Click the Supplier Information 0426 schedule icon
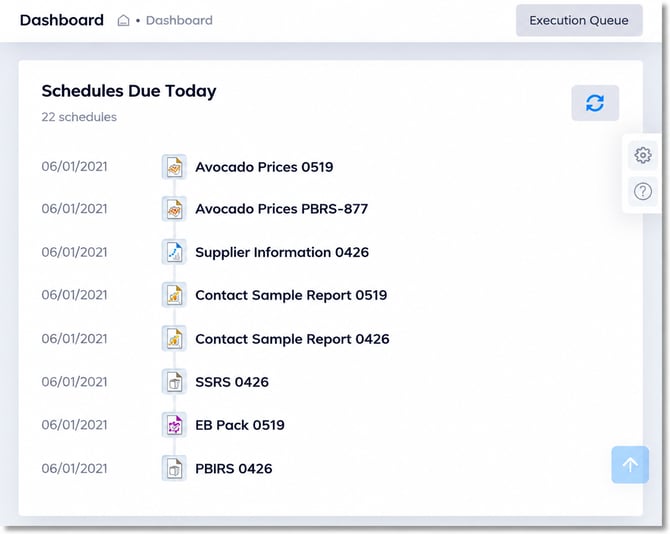This screenshot has height=534, width=670. pos(174,252)
